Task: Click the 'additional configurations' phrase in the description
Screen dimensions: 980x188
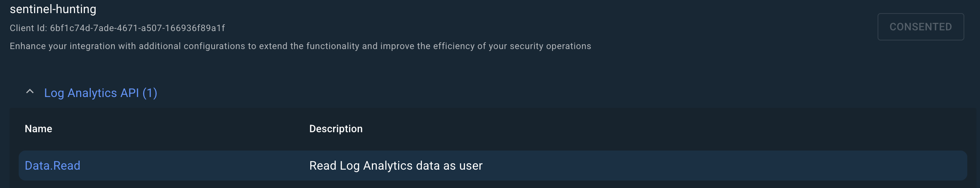Action: 192,46
